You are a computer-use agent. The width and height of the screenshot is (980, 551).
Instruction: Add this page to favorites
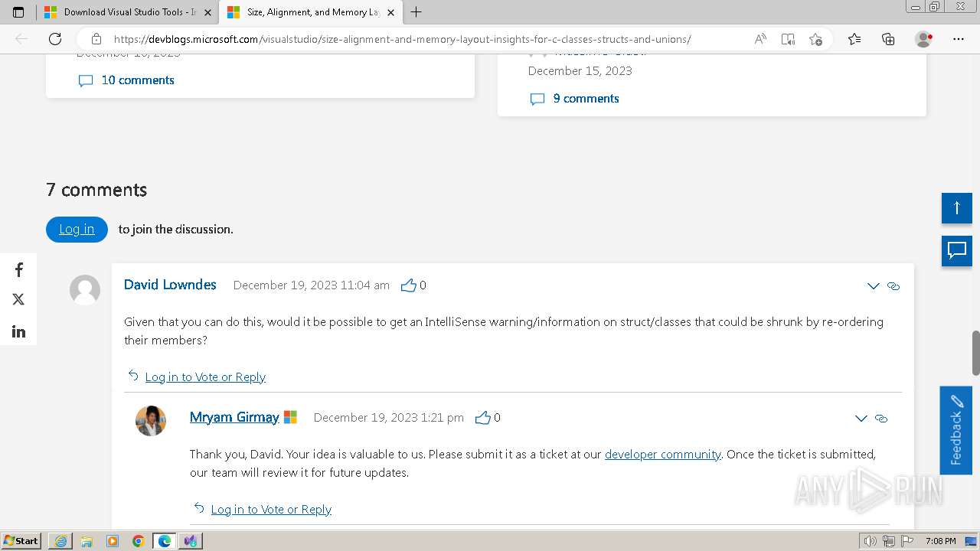[815, 39]
